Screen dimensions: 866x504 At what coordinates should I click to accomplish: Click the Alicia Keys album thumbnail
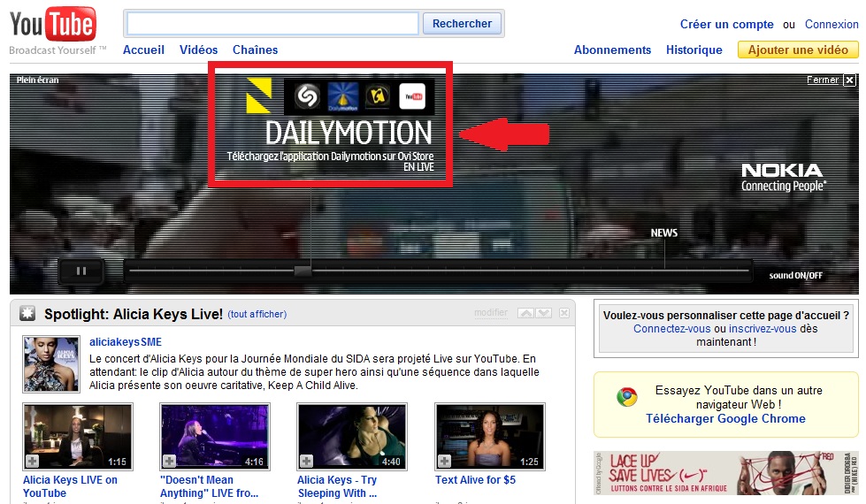[x=50, y=364]
